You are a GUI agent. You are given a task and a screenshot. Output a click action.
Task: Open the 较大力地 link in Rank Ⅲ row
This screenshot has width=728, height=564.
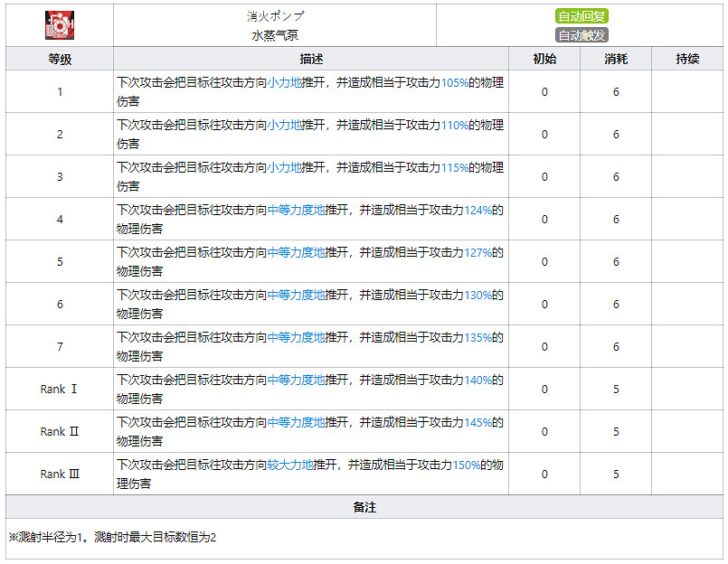[x=290, y=465]
